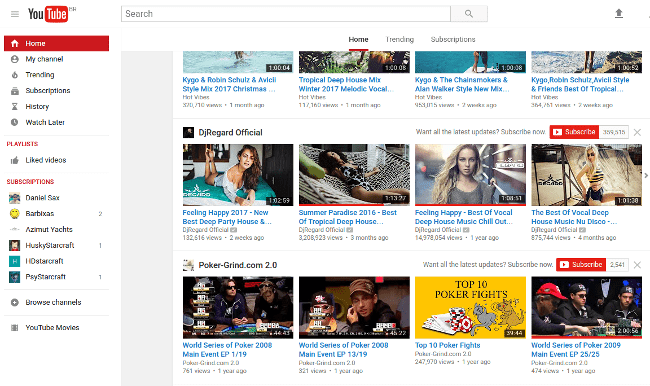Click the Browse channels plus icon

pos(15,302)
